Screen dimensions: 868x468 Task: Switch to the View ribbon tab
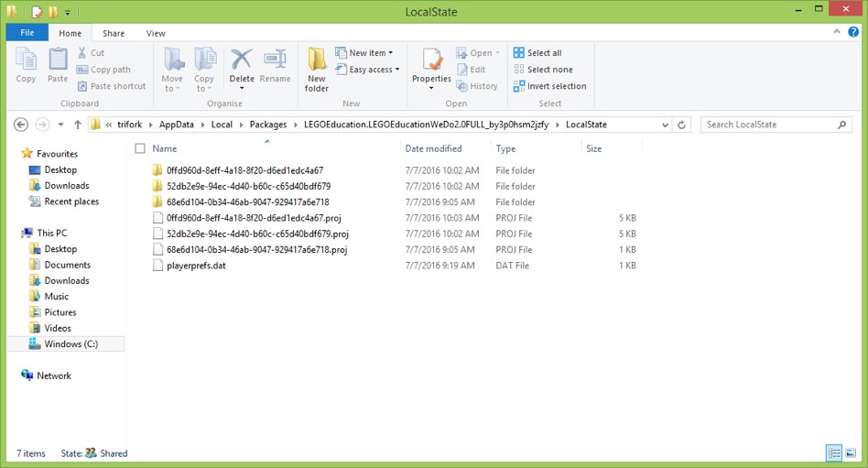tap(156, 33)
